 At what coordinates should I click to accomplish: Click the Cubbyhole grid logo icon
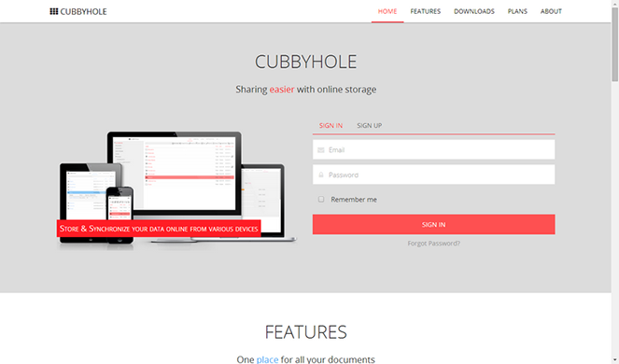54,11
